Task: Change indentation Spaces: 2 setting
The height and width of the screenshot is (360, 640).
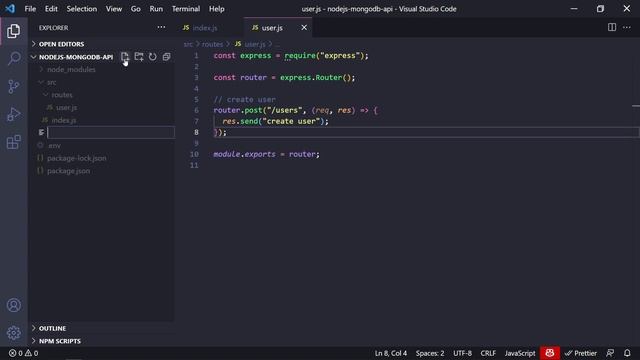Action: click(430, 353)
